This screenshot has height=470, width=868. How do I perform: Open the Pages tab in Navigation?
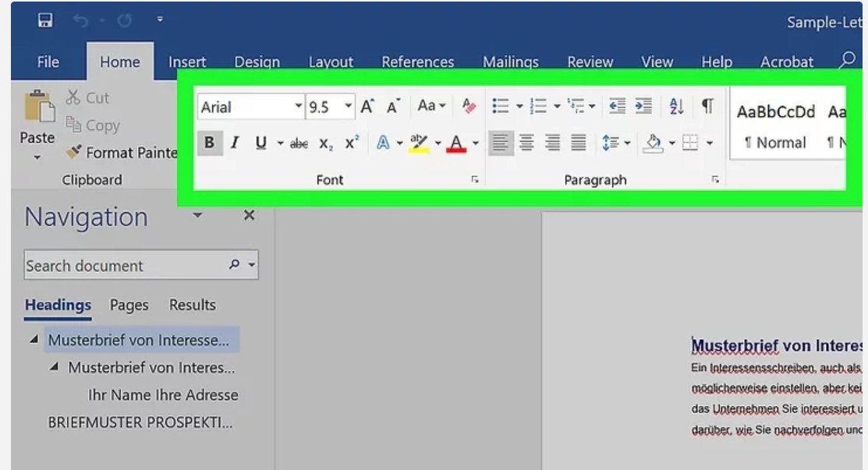pyautogui.click(x=128, y=305)
